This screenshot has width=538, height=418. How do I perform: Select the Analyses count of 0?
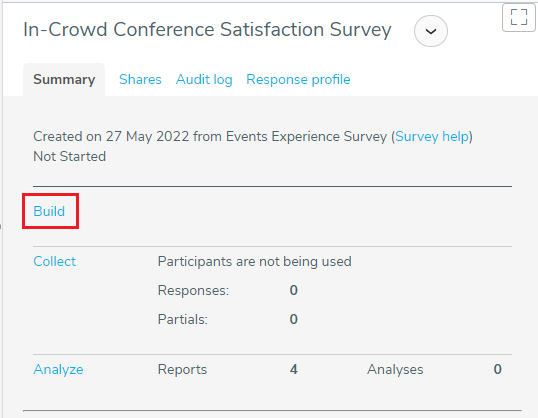(498, 369)
